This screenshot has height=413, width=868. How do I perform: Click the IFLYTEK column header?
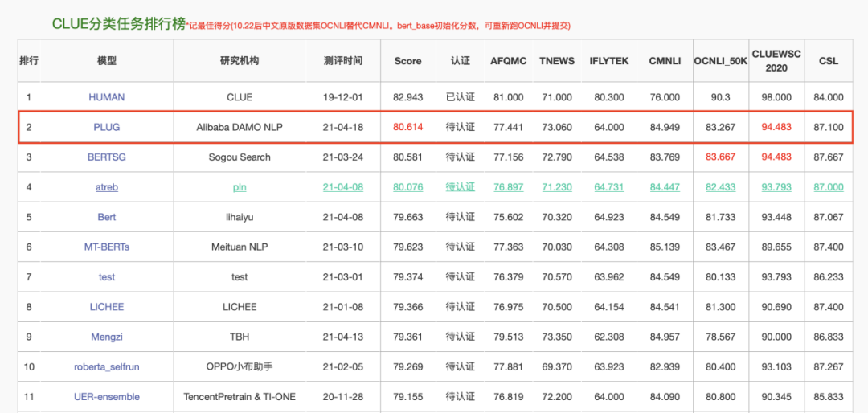click(609, 61)
